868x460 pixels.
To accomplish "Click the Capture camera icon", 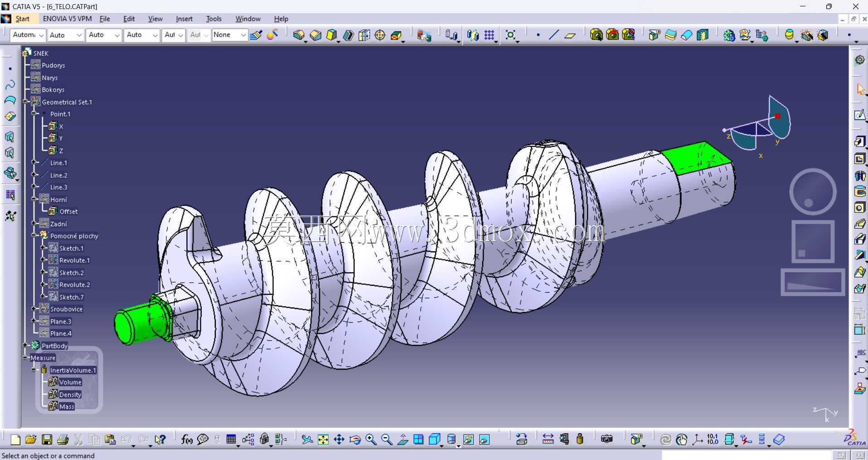I will 606,439.
